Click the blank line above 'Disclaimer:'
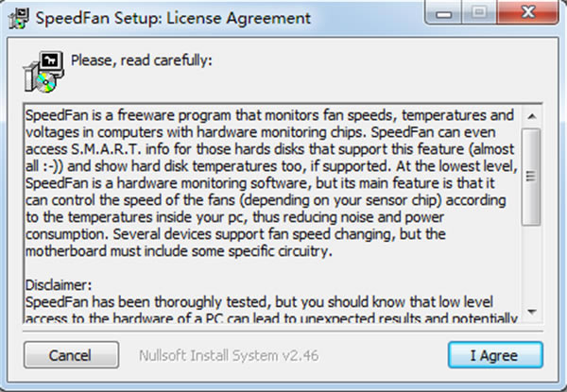The height and width of the screenshot is (392, 567). [x=271, y=268]
